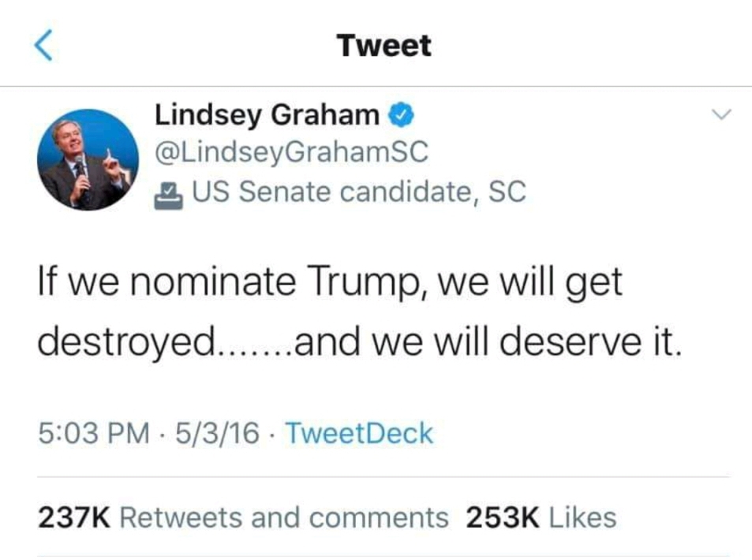Click the Tweet header title
The image size is (752, 560).
[383, 46]
